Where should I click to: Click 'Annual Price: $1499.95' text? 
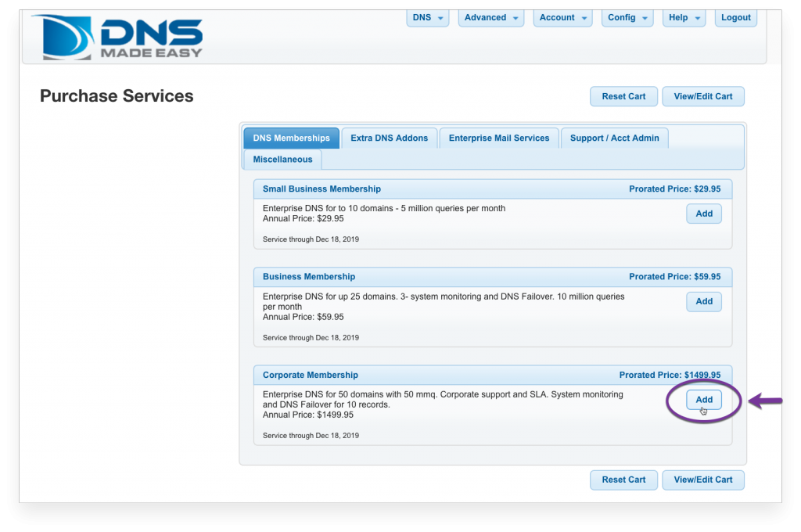click(308, 415)
